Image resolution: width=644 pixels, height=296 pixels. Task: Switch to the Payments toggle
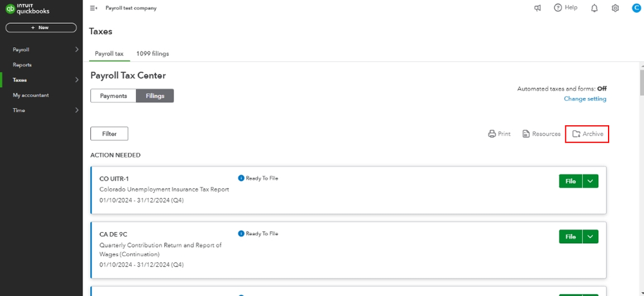[113, 96]
